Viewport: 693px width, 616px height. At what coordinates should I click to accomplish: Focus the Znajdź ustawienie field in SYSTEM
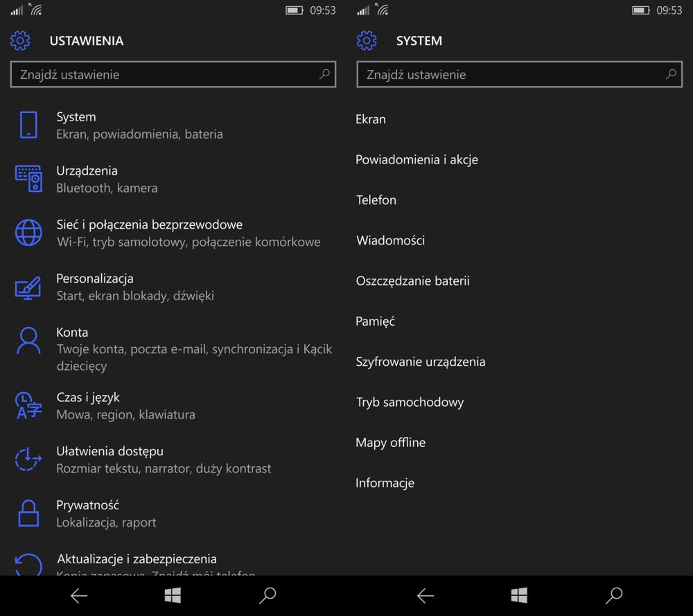click(520, 74)
